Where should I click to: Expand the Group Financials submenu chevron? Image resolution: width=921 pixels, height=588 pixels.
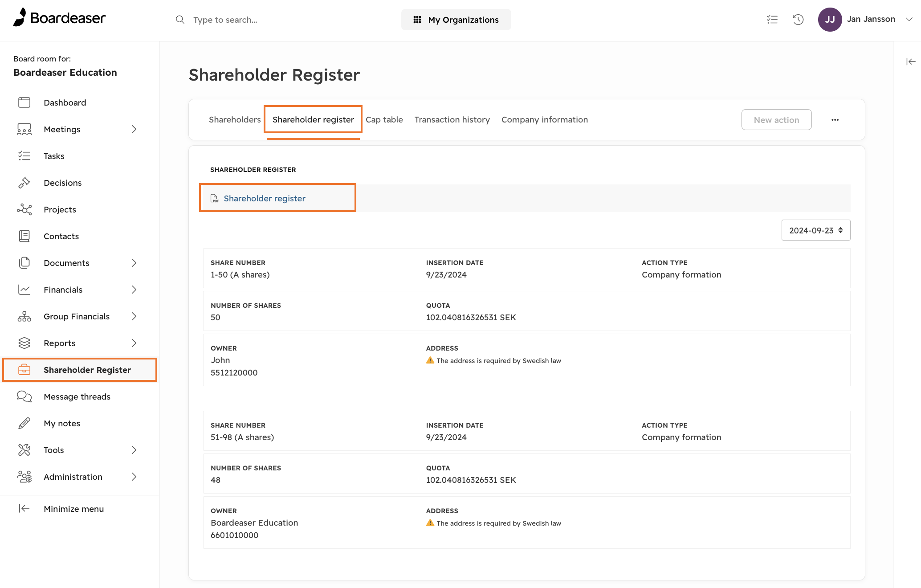click(134, 316)
